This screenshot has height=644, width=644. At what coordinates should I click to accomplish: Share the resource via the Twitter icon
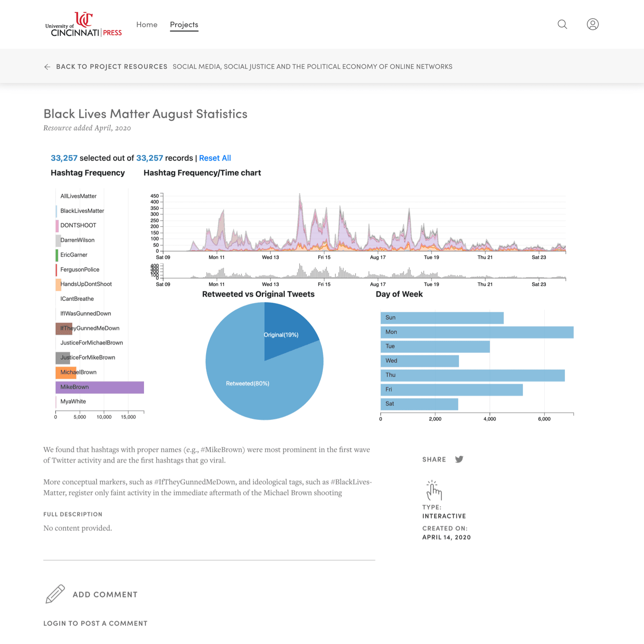point(458,459)
